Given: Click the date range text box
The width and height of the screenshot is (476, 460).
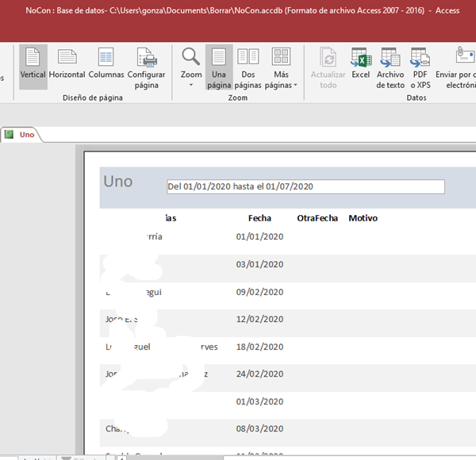Looking at the screenshot, I should 305,186.
